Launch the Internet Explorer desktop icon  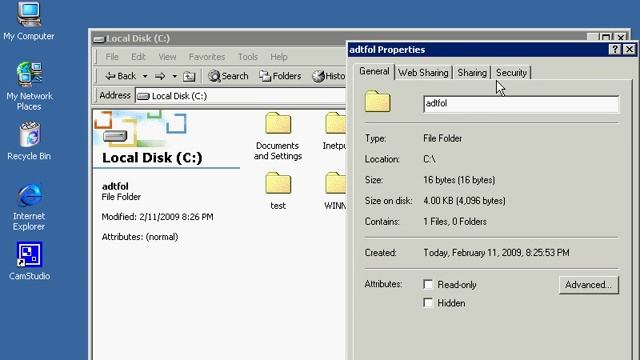tap(29, 207)
